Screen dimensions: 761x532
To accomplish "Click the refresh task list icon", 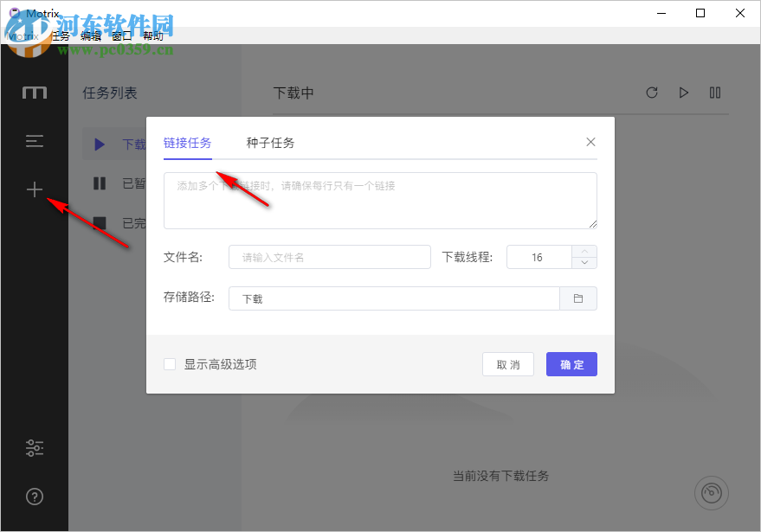I will coord(652,93).
